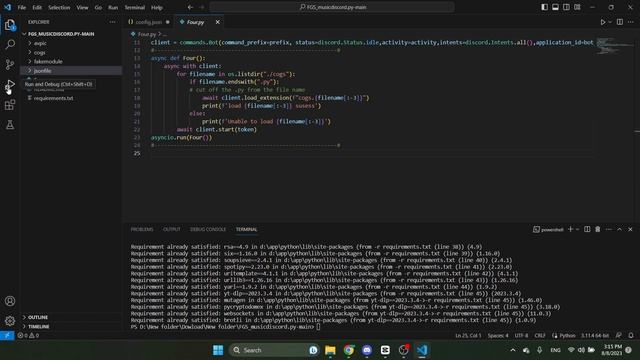Switch to the Debug Console tab
The width and height of the screenshot is (640, 360).
click(208, 229)
